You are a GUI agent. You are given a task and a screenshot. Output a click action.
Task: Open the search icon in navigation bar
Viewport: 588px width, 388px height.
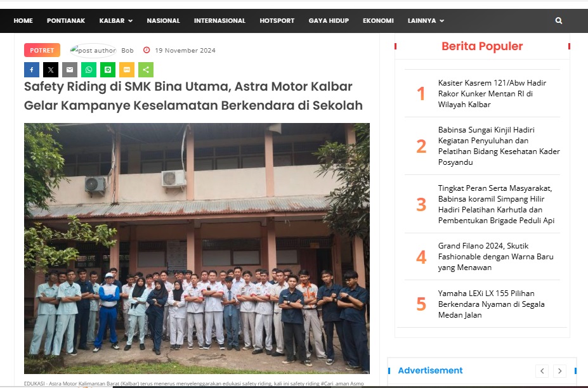pos(558,21)
